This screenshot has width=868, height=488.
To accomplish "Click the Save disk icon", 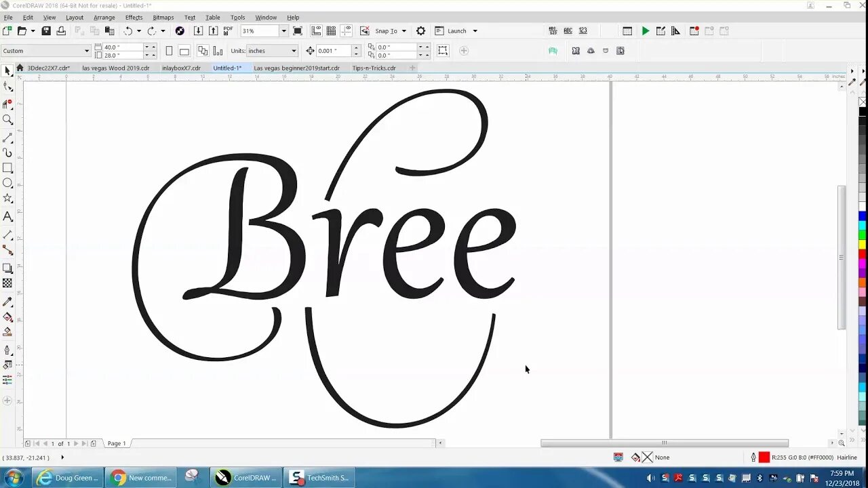I will point(46,30).
